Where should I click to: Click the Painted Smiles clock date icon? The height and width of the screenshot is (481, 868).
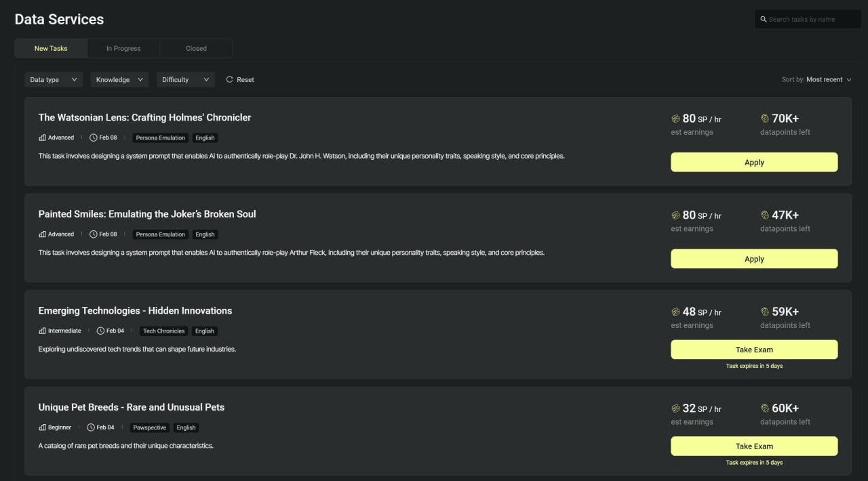94,234
